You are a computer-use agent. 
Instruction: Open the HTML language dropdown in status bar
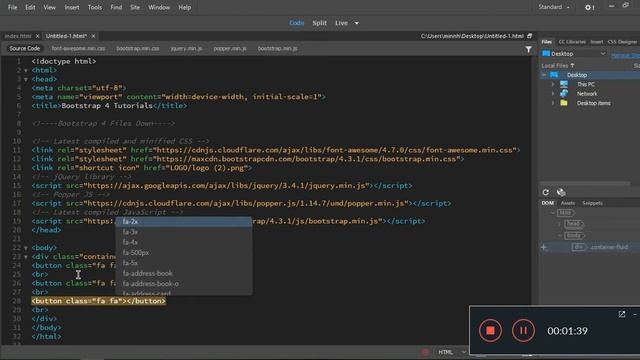click(452, 352)
